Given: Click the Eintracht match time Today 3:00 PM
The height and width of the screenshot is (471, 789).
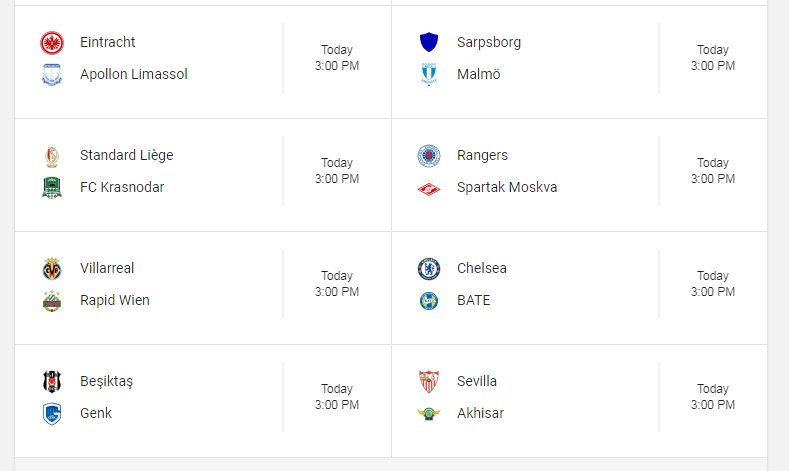Looking at the screenshot, I should 337,58.
